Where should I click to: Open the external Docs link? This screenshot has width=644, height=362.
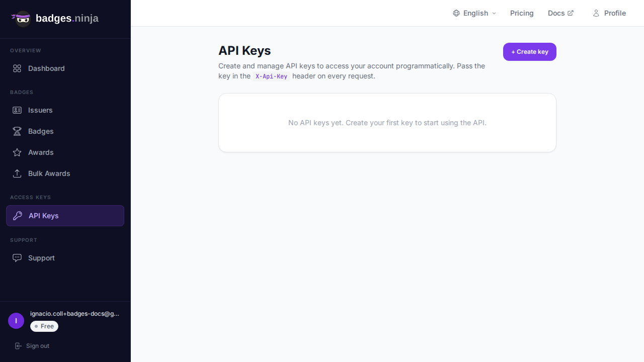tap(560, 13)
